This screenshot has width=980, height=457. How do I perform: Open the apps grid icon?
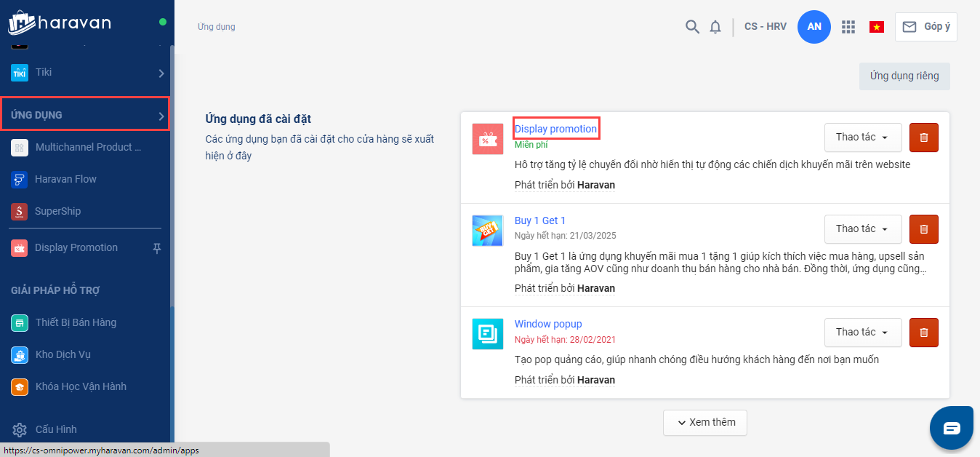(x=848, y=27)
